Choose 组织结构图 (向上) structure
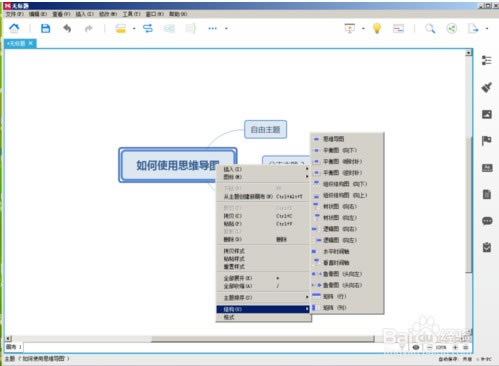Viewport: 499px width, 366px height. click(347, 195)
